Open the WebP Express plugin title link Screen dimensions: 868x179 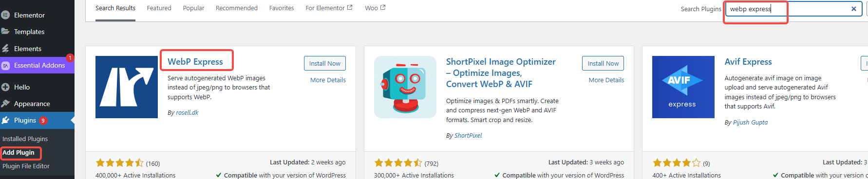[x=195, y=62]
